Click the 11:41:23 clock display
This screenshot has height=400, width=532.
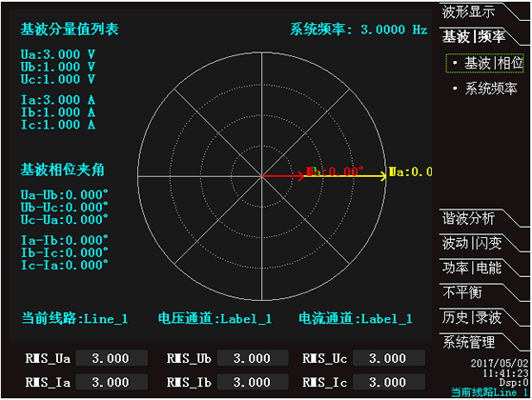click(505, 373)
